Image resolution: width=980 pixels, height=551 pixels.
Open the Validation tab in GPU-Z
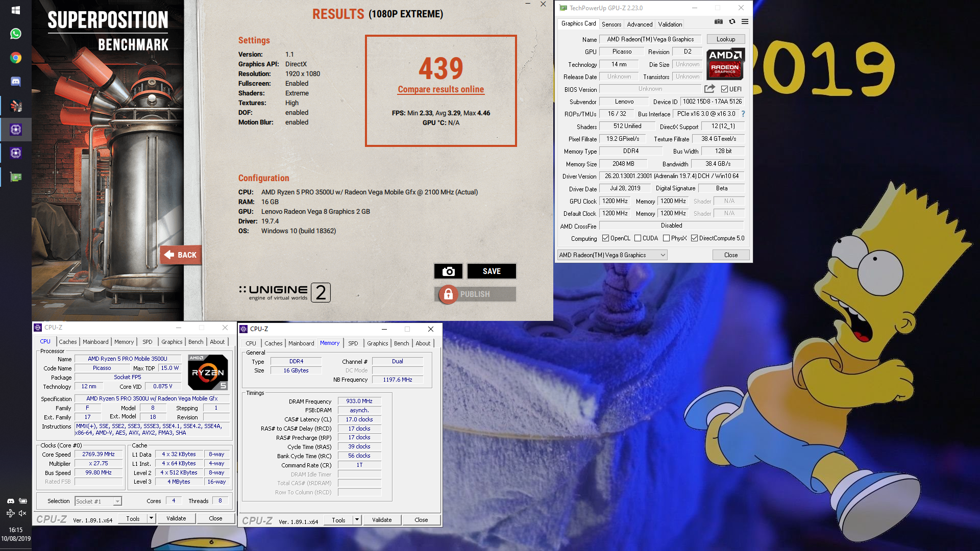pos(670,24)
